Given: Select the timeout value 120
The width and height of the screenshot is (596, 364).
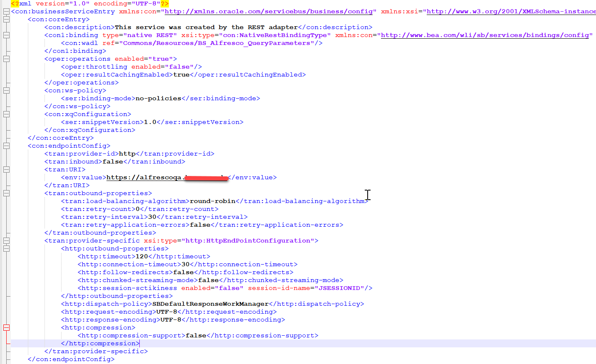Looking at the screenshot, I should [141, 256].
